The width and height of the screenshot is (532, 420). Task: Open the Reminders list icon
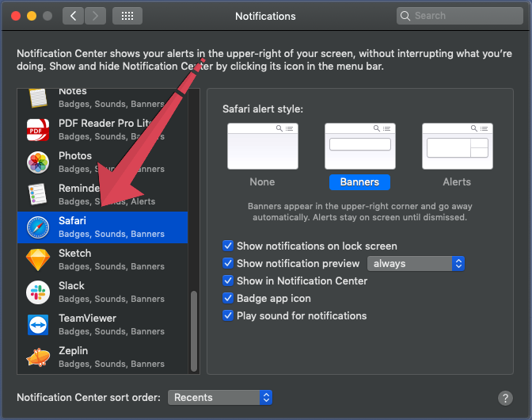coord(38,195)
